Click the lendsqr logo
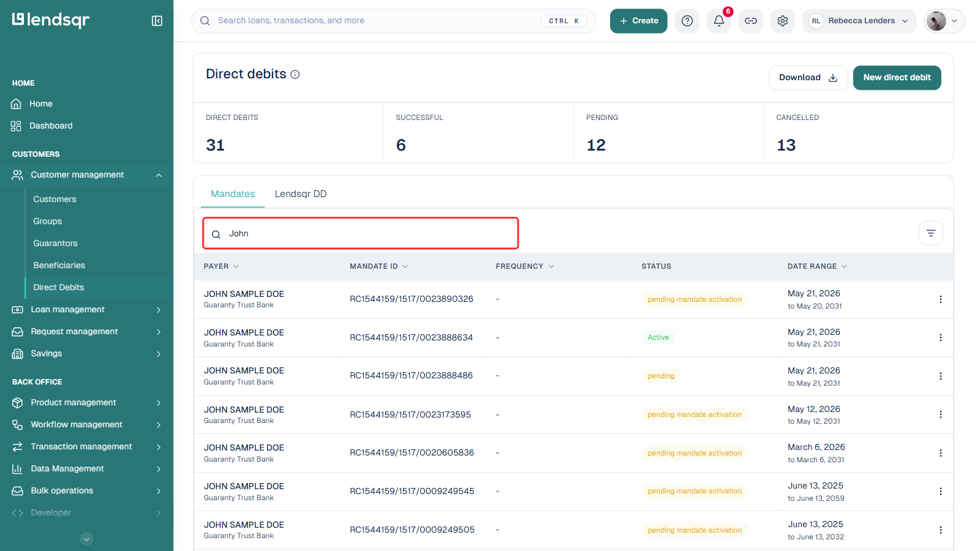The width and height of the screenshot is (980, 551). point(51,20)
